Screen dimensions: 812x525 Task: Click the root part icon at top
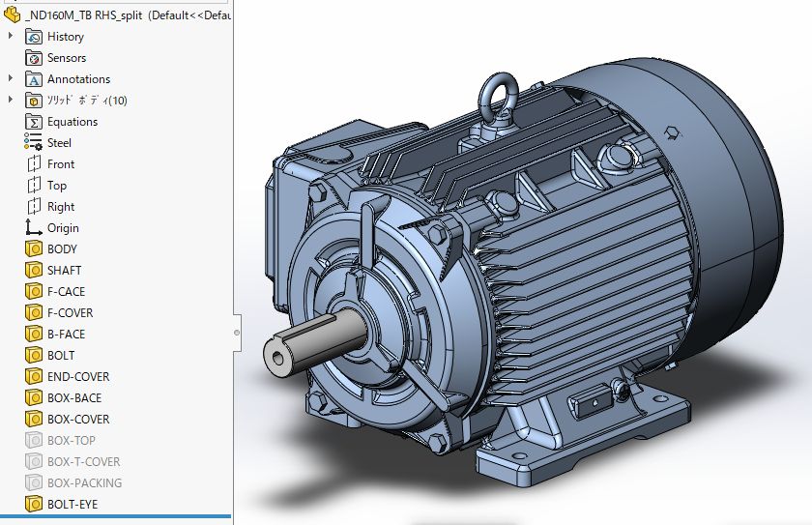click(13, 15)
